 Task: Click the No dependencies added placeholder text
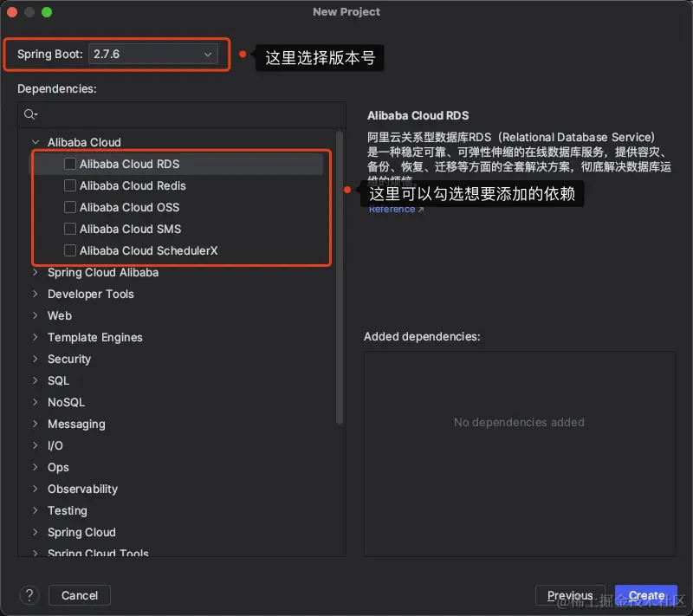[x=519, y=422]
